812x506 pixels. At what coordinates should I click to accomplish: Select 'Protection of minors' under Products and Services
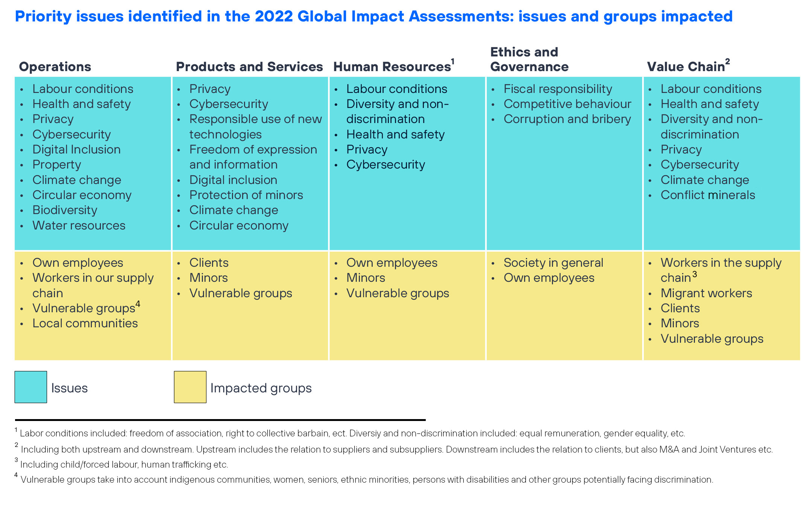(246, 195)
